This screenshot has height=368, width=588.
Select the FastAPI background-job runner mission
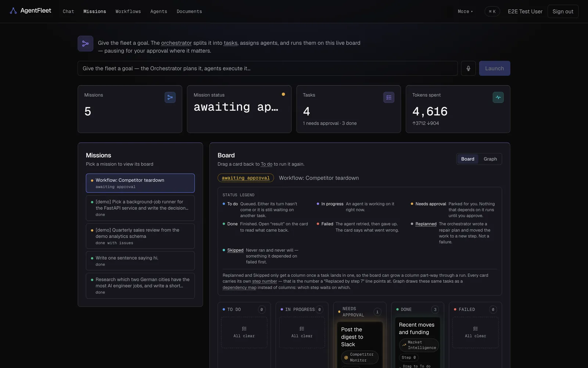click(x=140, y=208)
